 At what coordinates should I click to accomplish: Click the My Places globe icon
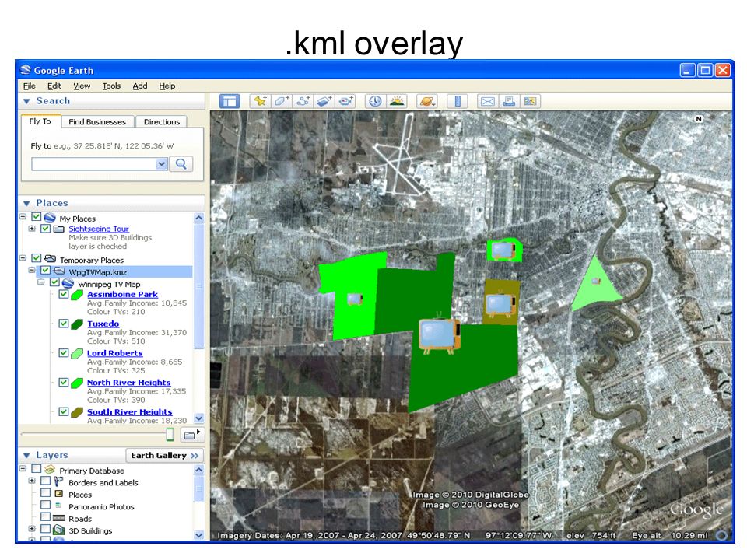click(x=50, y=218)
